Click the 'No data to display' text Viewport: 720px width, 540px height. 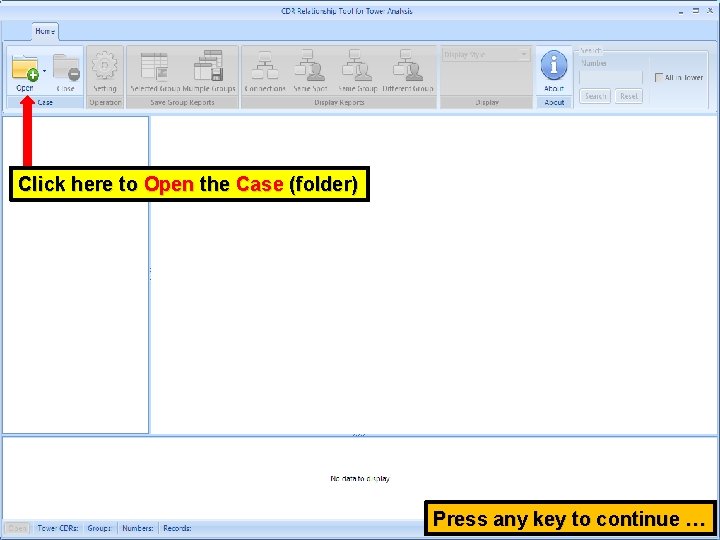click(x=360, y=479)
